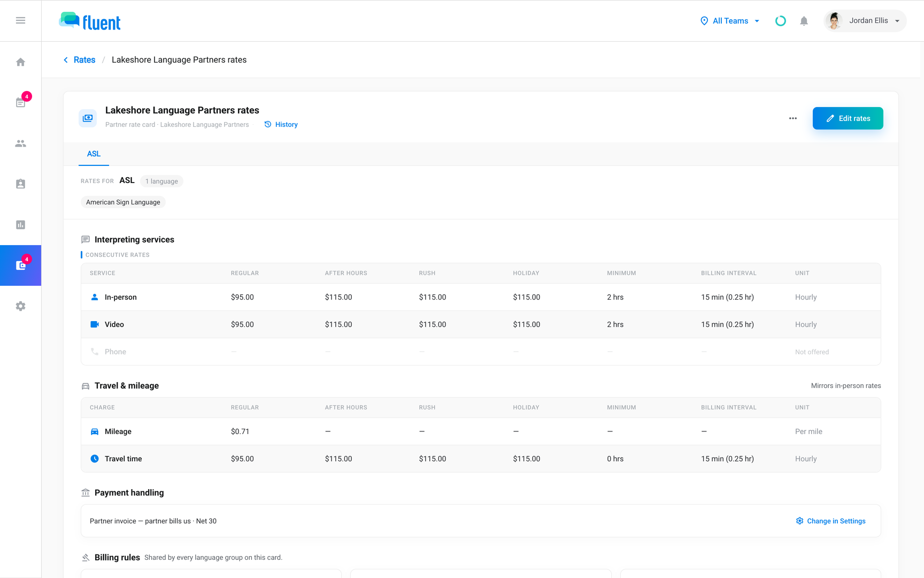
Task: Click the Travel time clock icon
Action: tap(95, 459)
